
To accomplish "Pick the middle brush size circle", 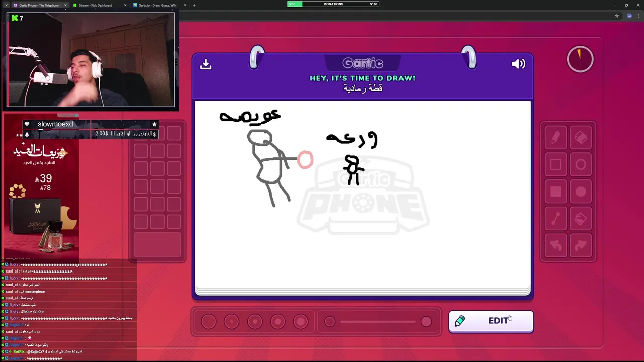I will click(x=255, y=322).
